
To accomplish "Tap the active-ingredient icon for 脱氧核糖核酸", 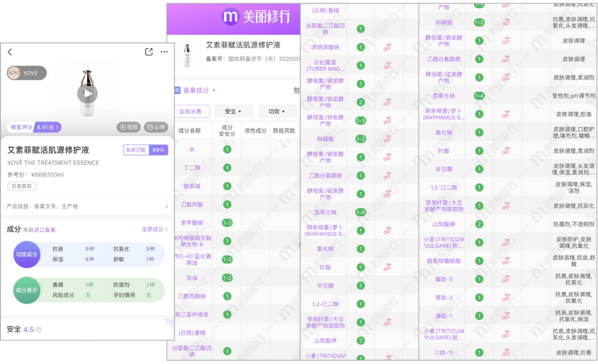I will [506, 261].
